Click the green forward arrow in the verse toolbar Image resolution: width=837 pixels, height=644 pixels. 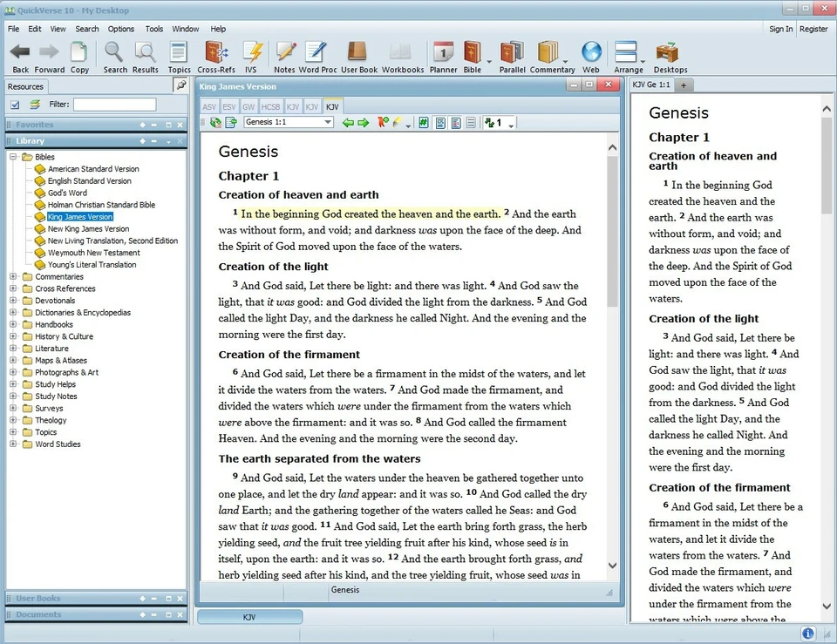tap(364, 123)
